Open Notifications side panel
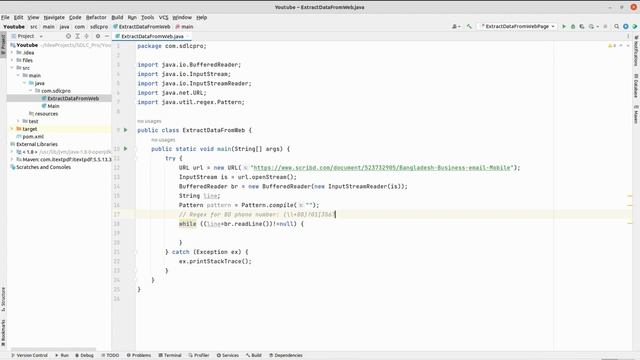This screenshot has width=640, height=360. (x=636, y=51)
